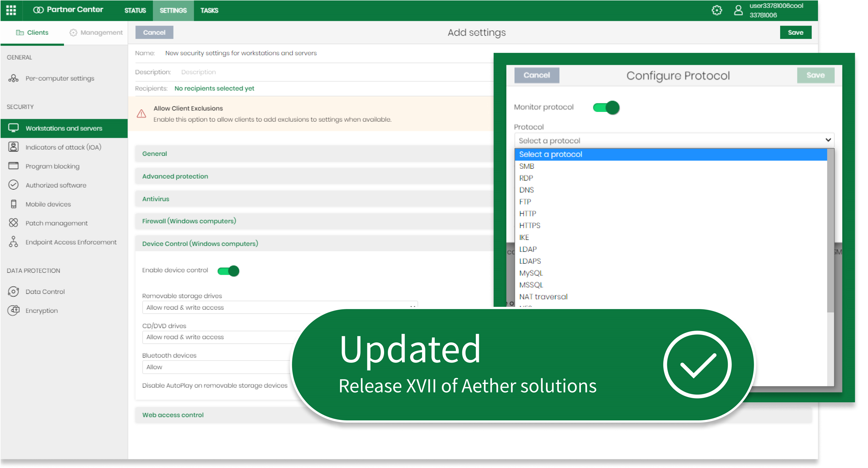Open Bluetooth devices Allow dropdown
The image size is (868, 468).
pos(216,367)
